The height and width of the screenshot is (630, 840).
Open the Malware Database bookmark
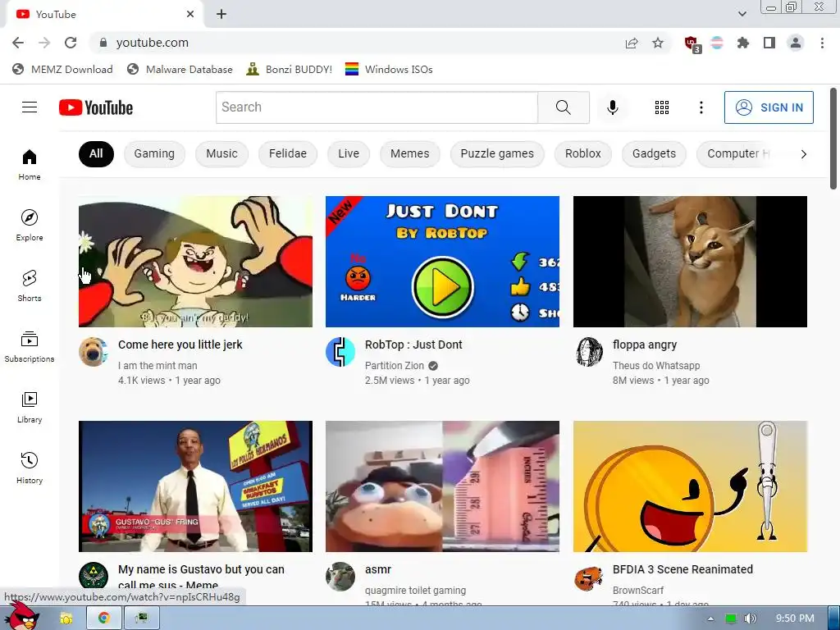[180, 70]
